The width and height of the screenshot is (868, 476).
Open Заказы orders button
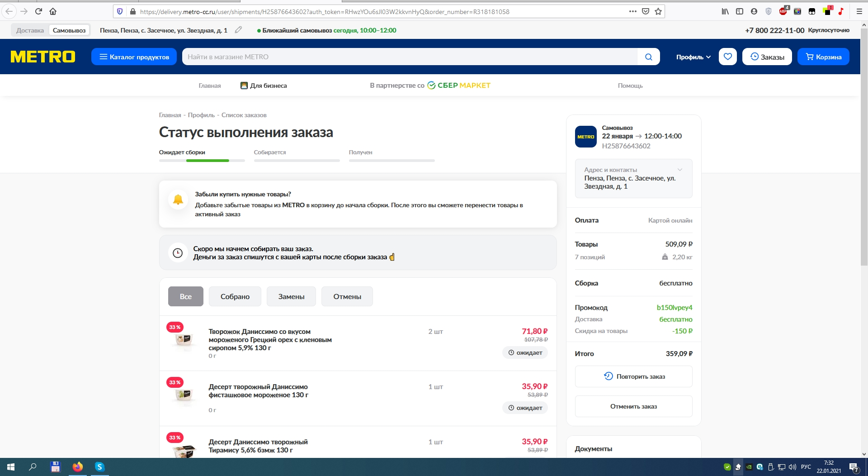[767, 57]
